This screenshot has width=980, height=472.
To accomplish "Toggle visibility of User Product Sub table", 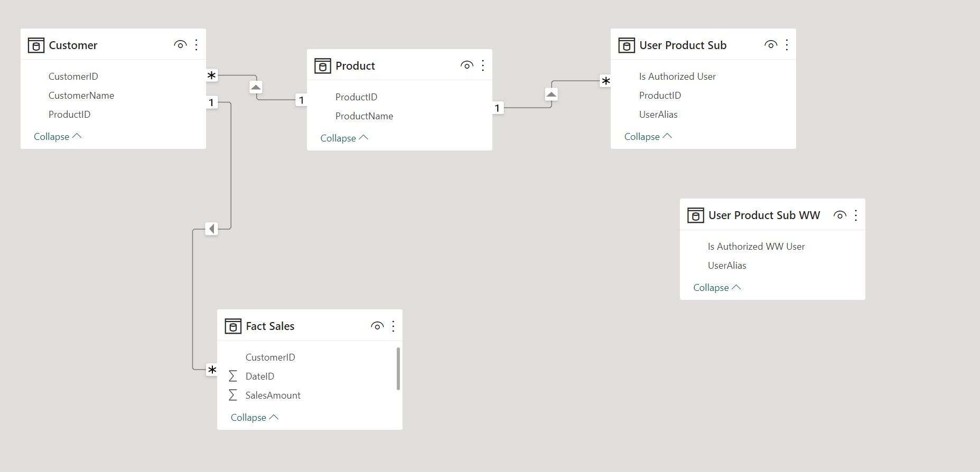I will click(771, 45).
